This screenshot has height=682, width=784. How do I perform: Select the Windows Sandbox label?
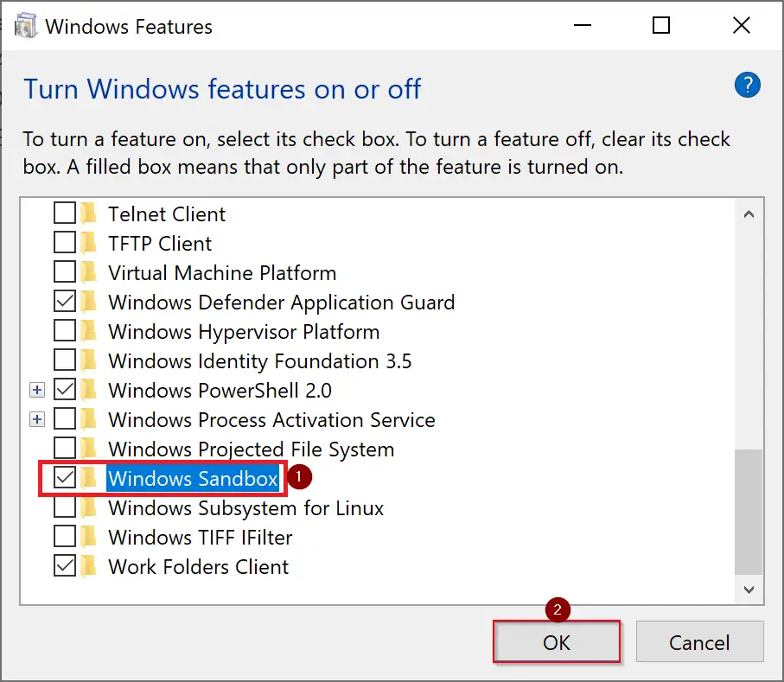[x=193, y=479]
